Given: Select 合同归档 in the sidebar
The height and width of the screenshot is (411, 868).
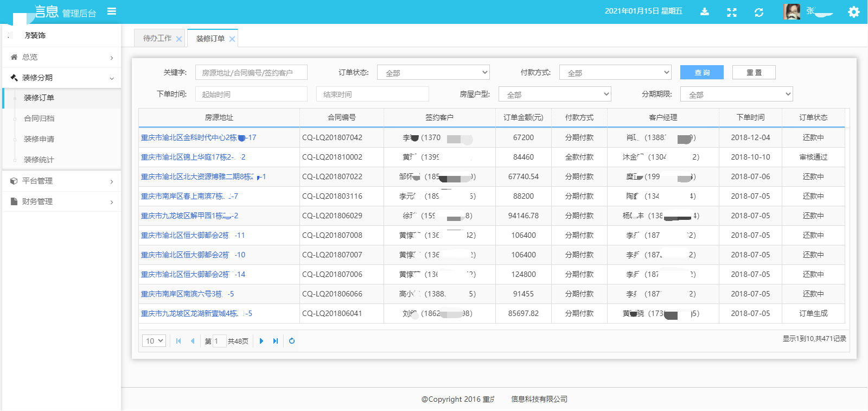Looking at the screenshot, I should (x=39, y=118).
